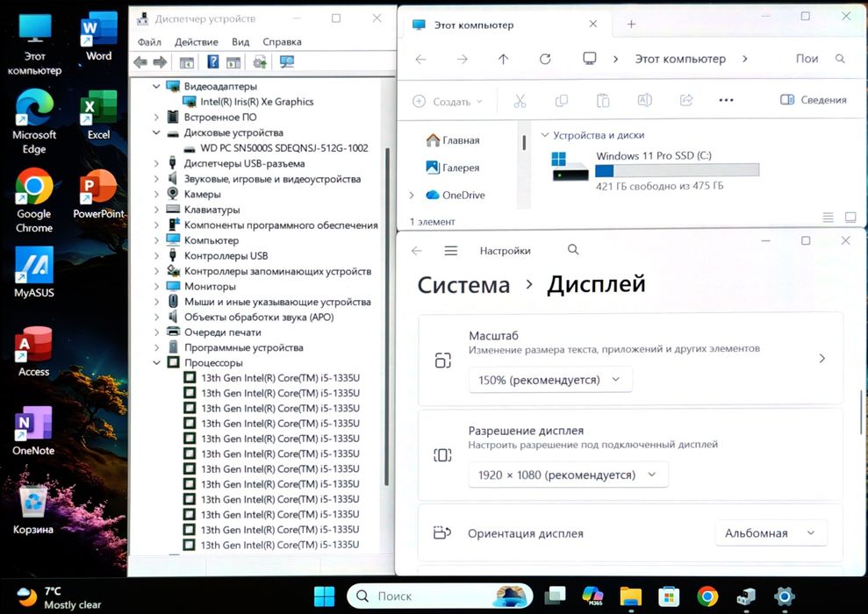Image resolution: width=868 pixels, height=614 pixels.
Task: Collapse Видеоадаптеры tree node
Action: 156,86
